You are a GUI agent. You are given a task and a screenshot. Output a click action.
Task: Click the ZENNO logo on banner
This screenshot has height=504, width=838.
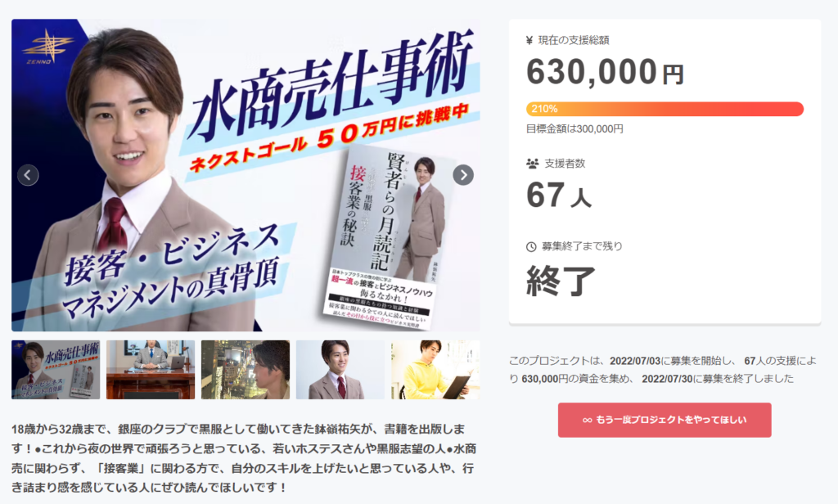click(x=46, y=47)
